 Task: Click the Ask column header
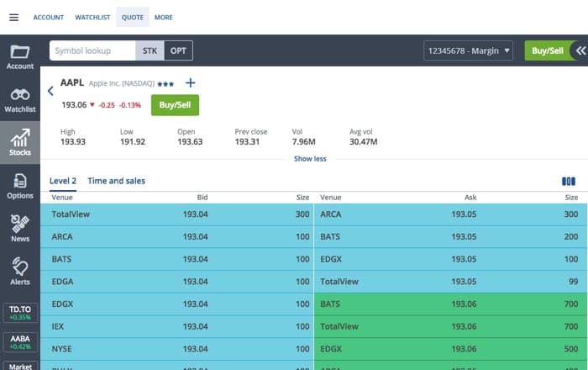470,198
